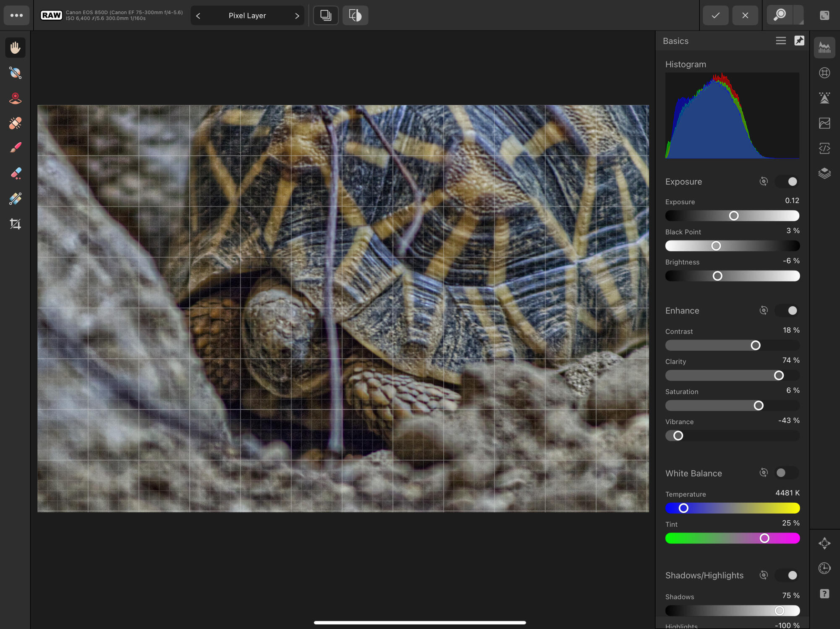Screen dimensions: 840x629
Task: Go to next output option after Pixel Layer
Action: click(x=297, y=16)
